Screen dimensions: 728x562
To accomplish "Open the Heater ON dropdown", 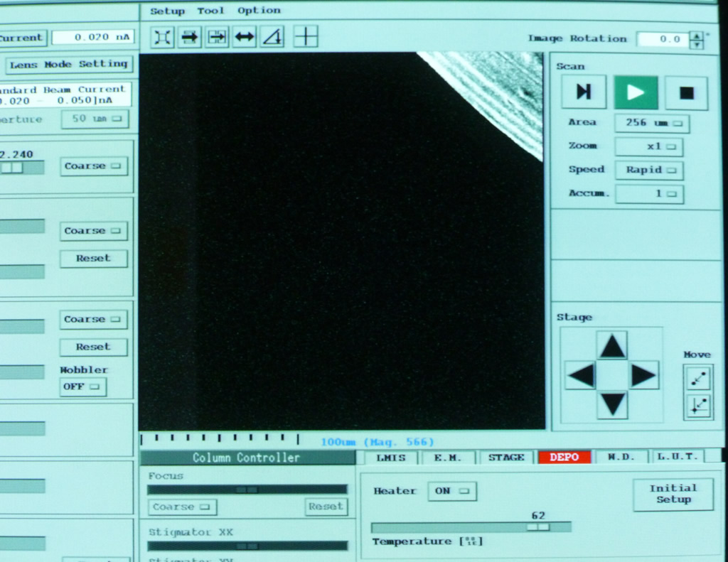I will [x=451, y=491].
